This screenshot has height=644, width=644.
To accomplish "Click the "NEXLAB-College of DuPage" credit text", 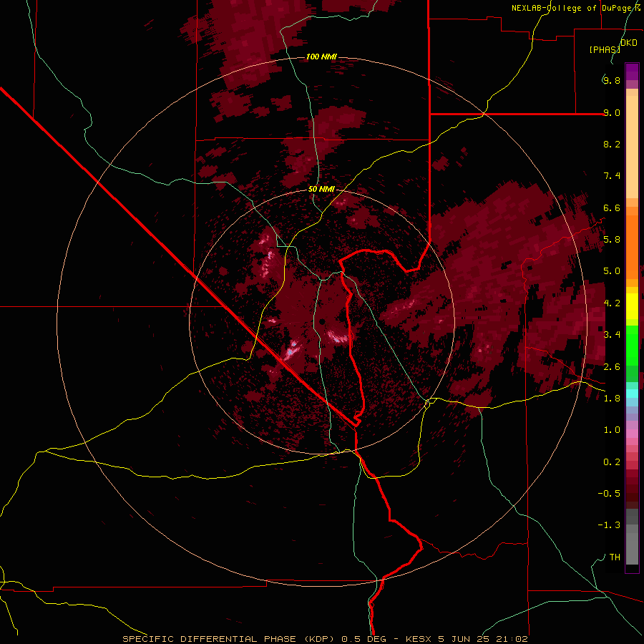I will [570, 8].
